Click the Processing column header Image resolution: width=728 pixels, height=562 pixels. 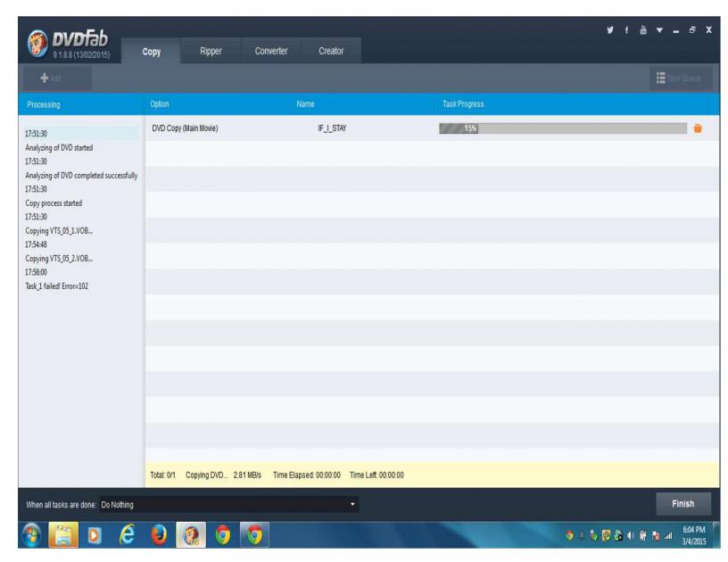[44, 104]
